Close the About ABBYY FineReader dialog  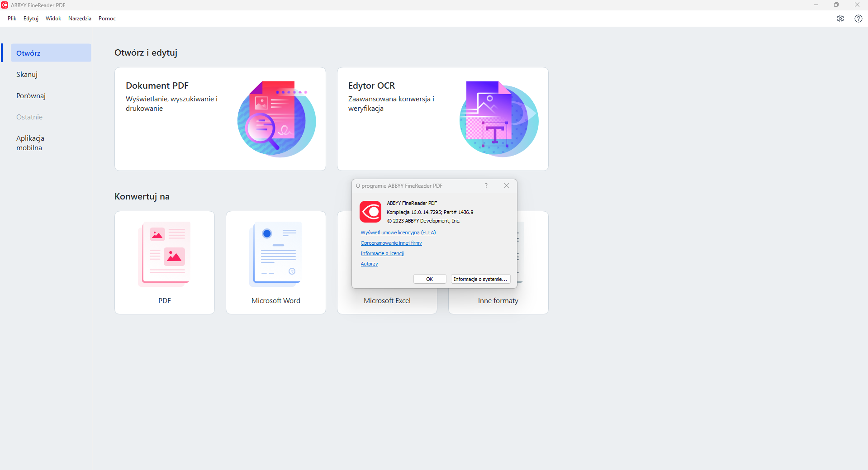(x=507, y=185)
